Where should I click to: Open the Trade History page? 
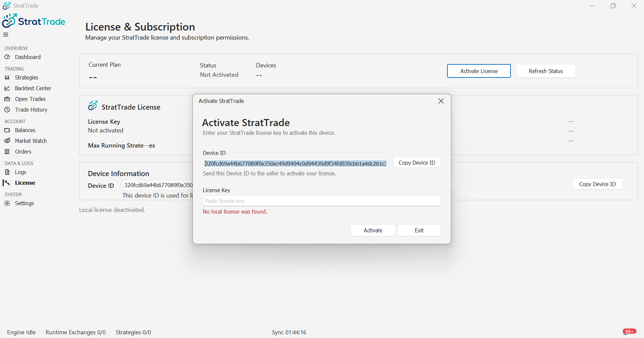coord(31,110)
